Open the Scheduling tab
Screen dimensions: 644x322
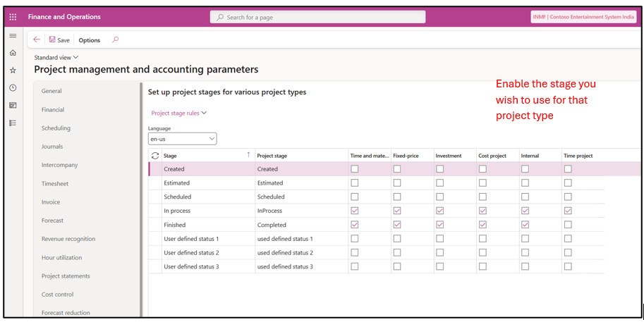[56, 128]
